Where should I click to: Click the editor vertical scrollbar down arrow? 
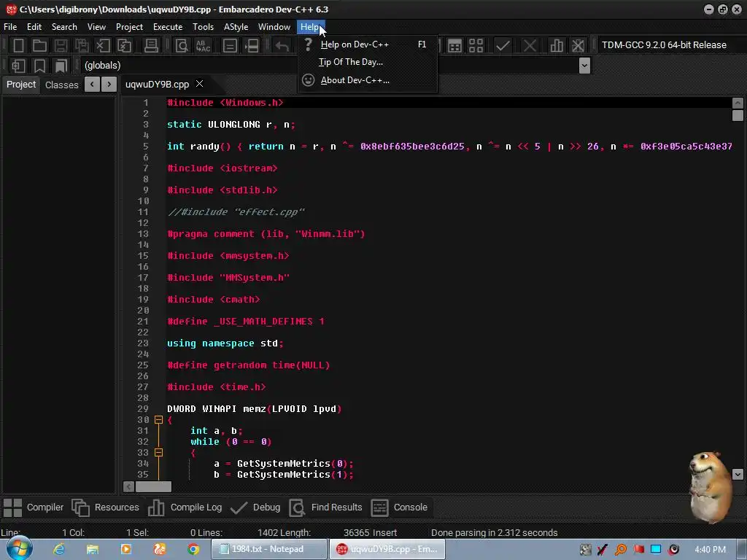[738, 474]
